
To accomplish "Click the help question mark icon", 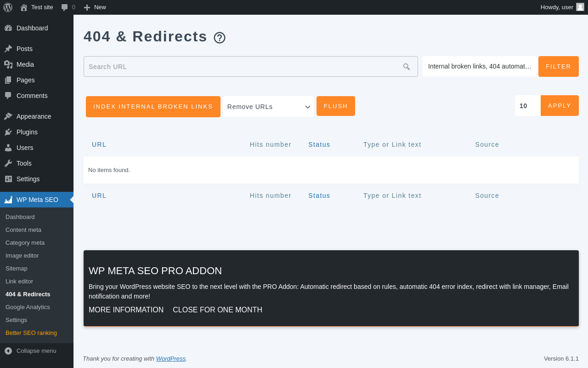I will click(220, 38).
